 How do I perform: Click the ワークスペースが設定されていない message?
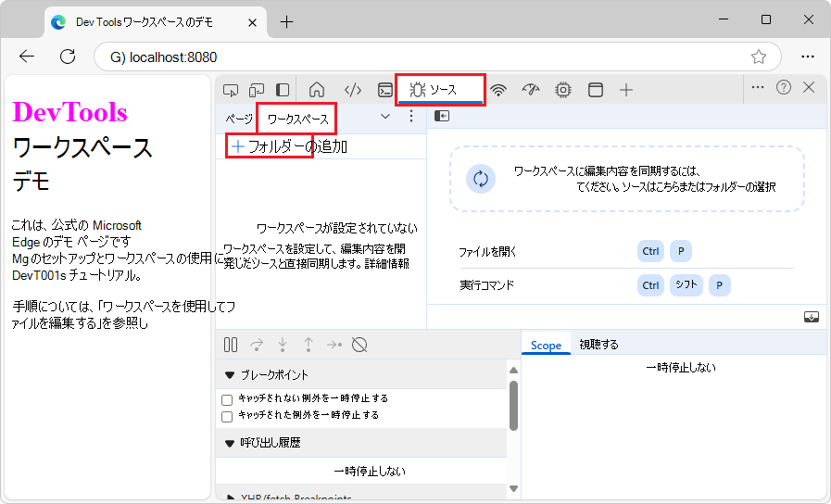coord(336,229)
